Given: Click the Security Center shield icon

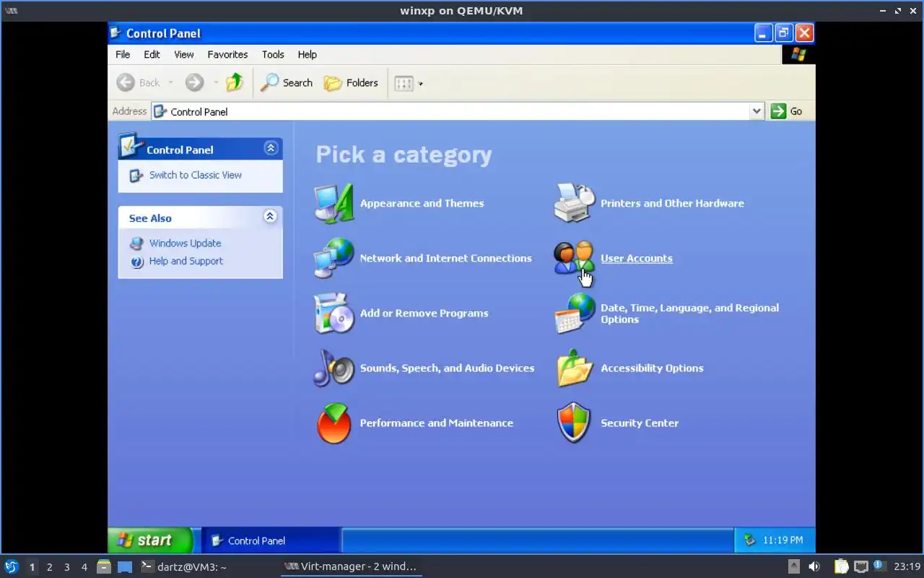Looking at the screenshot, I should pyautogui.click(x=575, y=423).
